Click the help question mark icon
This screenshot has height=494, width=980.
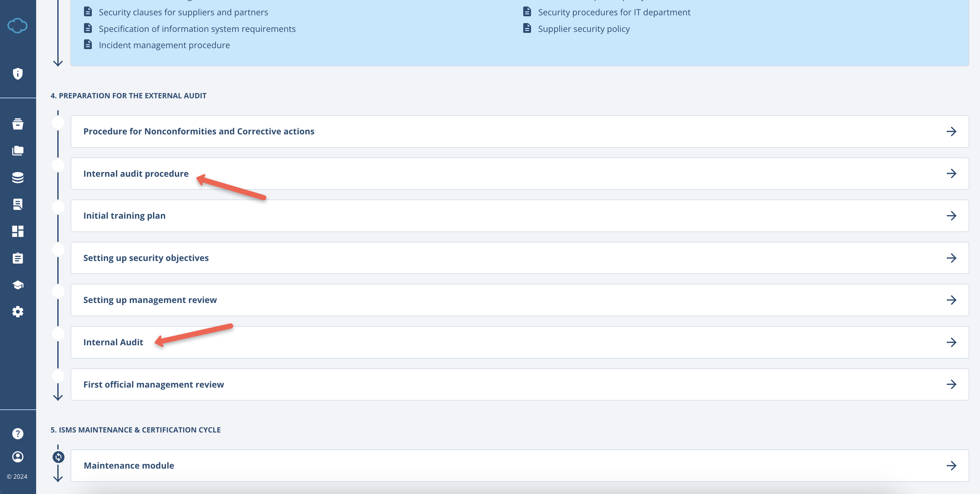(18, 433)
